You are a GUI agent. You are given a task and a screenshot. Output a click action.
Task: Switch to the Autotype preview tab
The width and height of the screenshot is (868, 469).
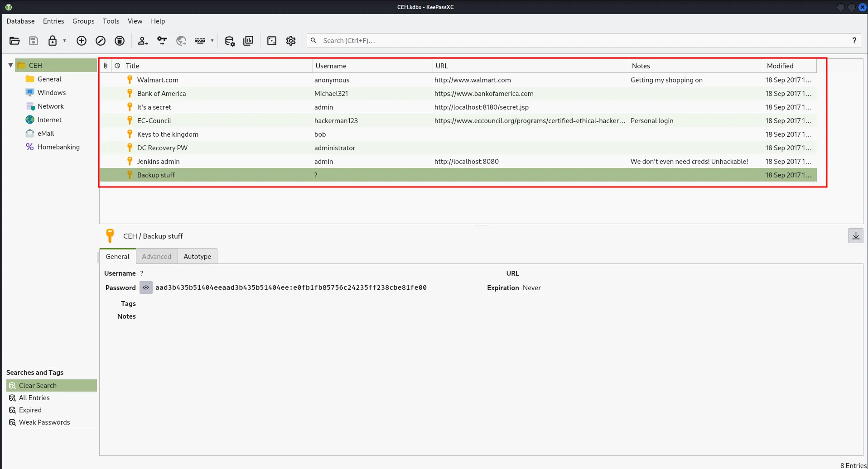tap(198, 257)
